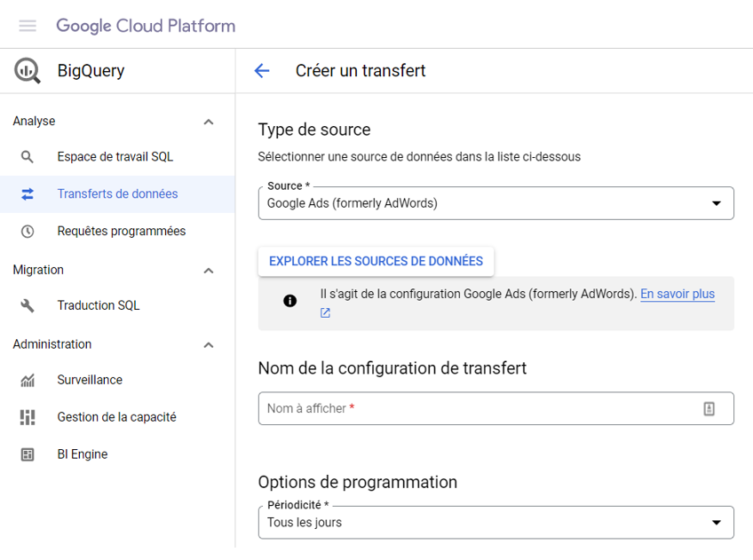Collapse the Administration section
The width and height of the screenshot is (753, 560).
click(x=209, y=345)
